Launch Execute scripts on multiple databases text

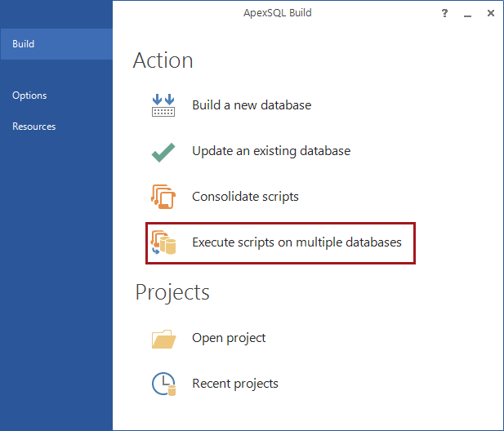click(297, 242)
